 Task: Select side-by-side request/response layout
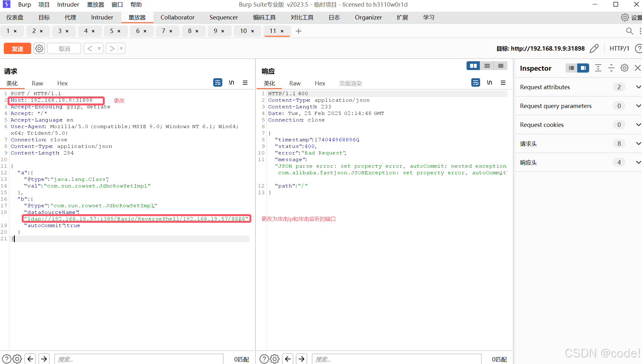coord(473,66)
